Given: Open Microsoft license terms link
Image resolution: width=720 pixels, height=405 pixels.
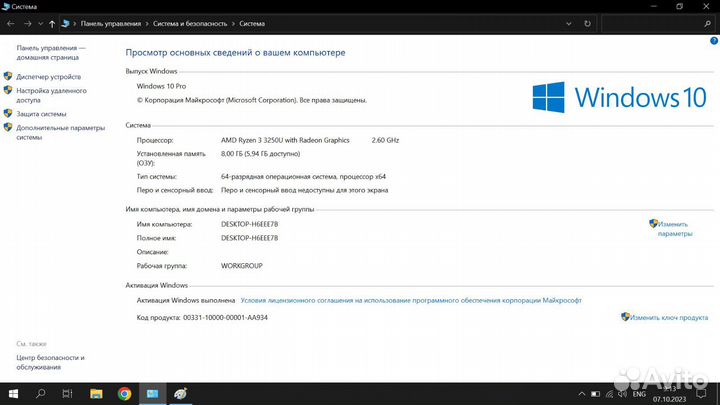Looking at the screenshot, I should 411,300.
